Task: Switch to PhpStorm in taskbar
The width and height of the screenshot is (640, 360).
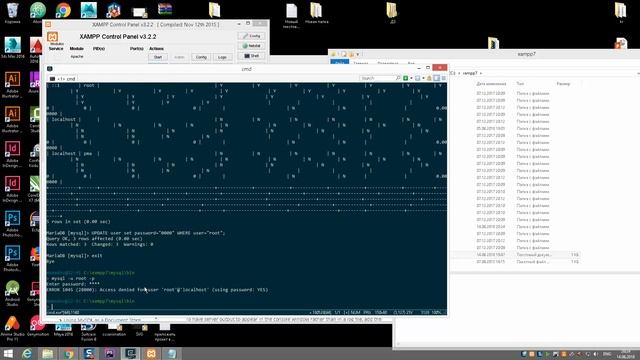Action: click(110, 353)
